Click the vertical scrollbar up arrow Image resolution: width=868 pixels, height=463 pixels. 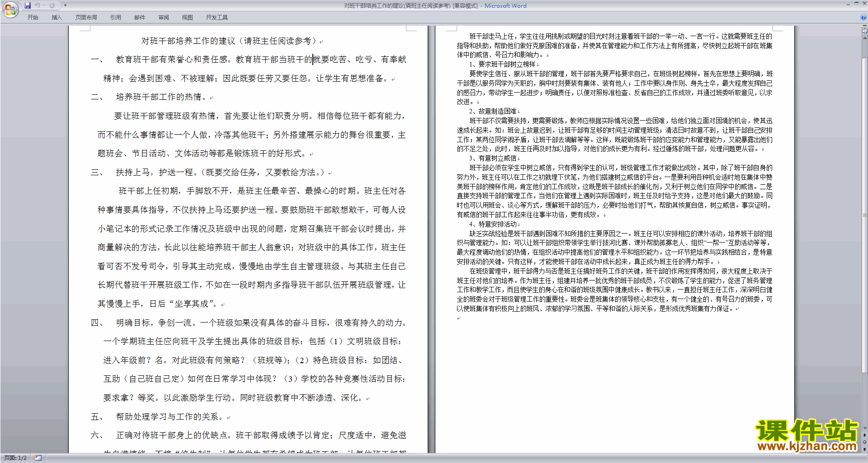pyautogui.click(x=865, y=37)
